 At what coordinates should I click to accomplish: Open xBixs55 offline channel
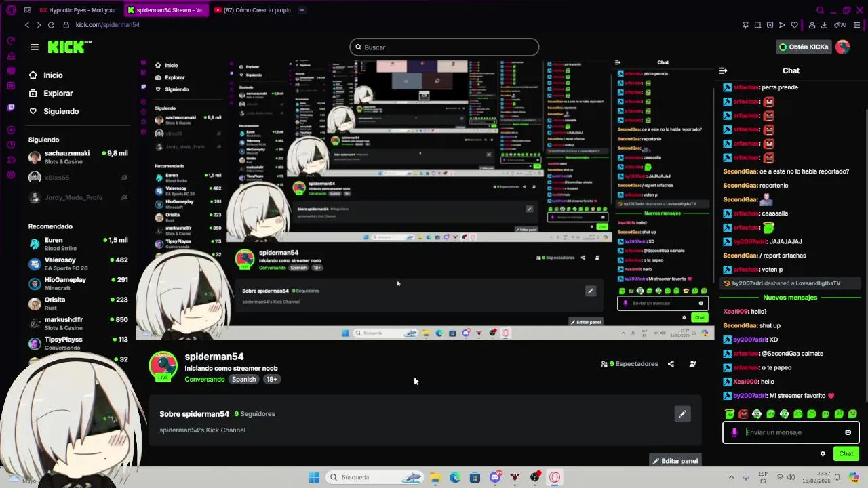click(78, 178)
